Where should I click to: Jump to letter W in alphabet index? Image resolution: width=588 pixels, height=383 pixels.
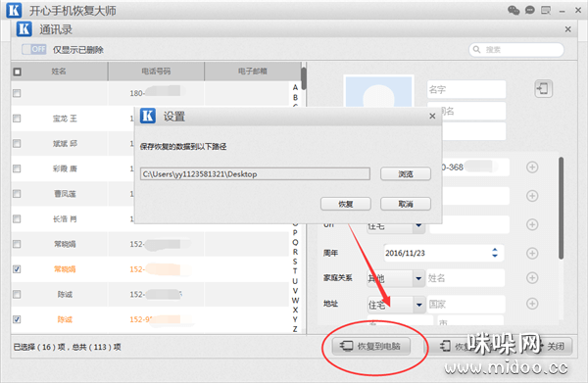click(x=295, y=300)
